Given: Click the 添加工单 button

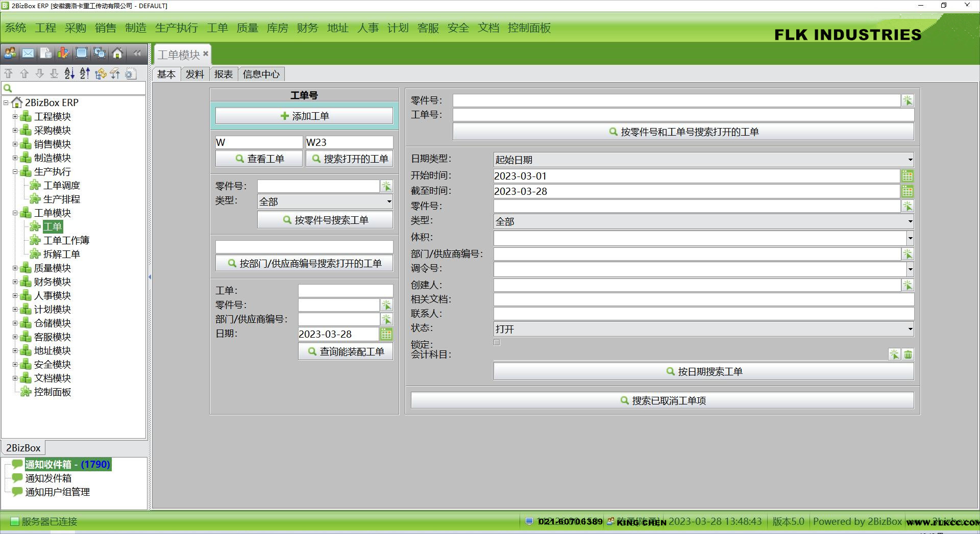Looking at the screenshot, I should pyautogui.click(x=304, y=116).
